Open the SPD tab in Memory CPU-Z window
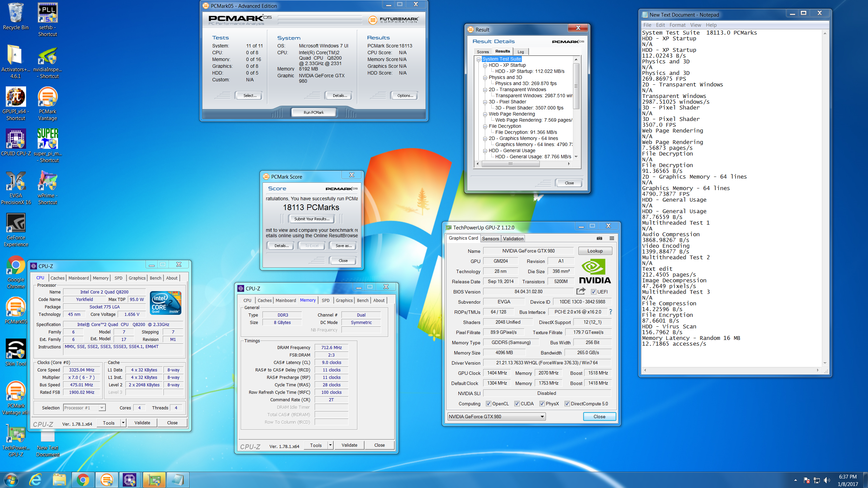The width and height of the screenshot is (868, 488). coord(325,300)
